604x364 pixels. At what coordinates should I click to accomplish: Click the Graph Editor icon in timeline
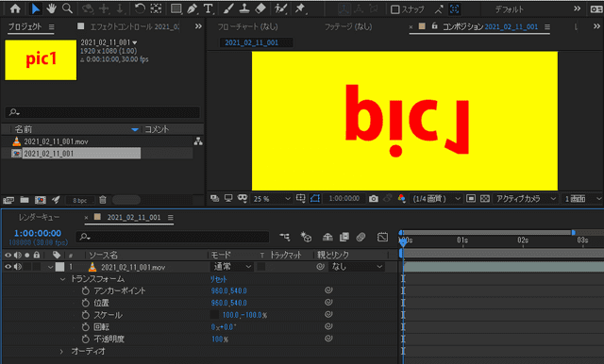(382, 237)
